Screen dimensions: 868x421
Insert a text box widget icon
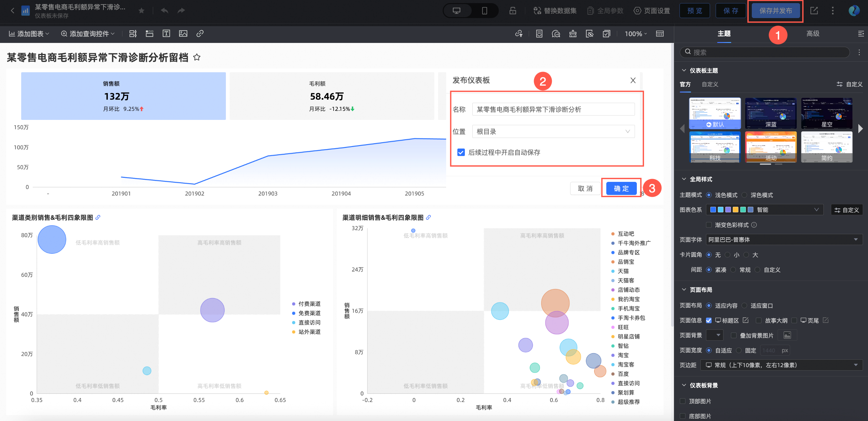[x=166, y=34]
